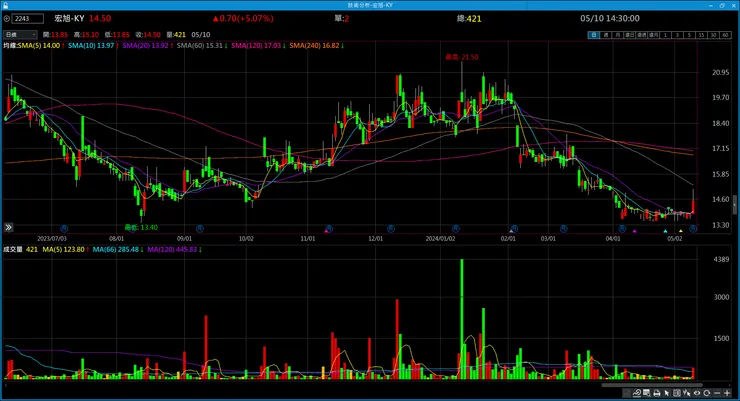Switch to the 1-minute interval
Viewport: 740px width, 401px height.
point(665,35)
